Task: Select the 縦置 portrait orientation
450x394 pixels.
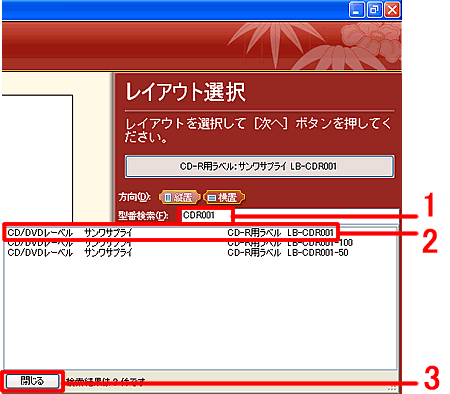Action: pos(180,197)
